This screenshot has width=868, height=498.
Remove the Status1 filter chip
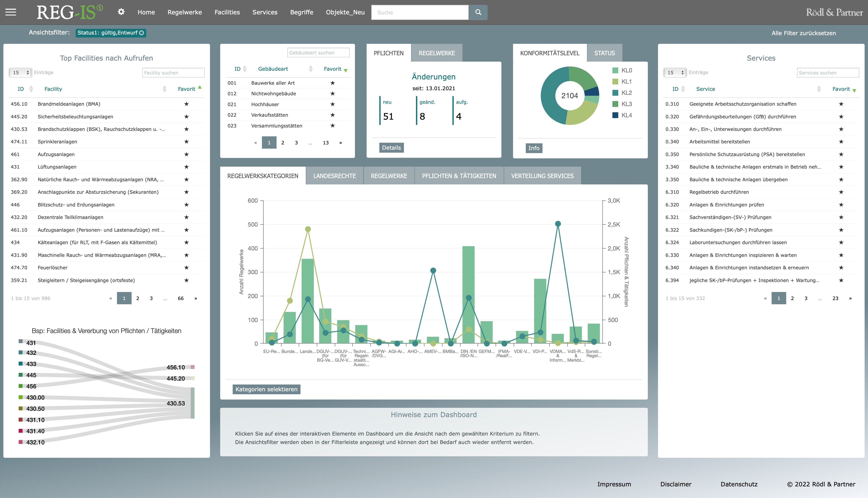pos(141,33)
